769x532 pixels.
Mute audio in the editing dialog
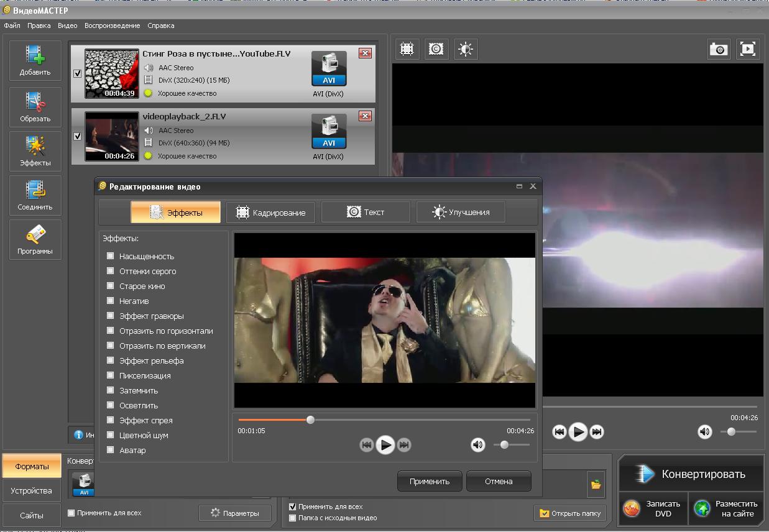click(x=477, y=445)
